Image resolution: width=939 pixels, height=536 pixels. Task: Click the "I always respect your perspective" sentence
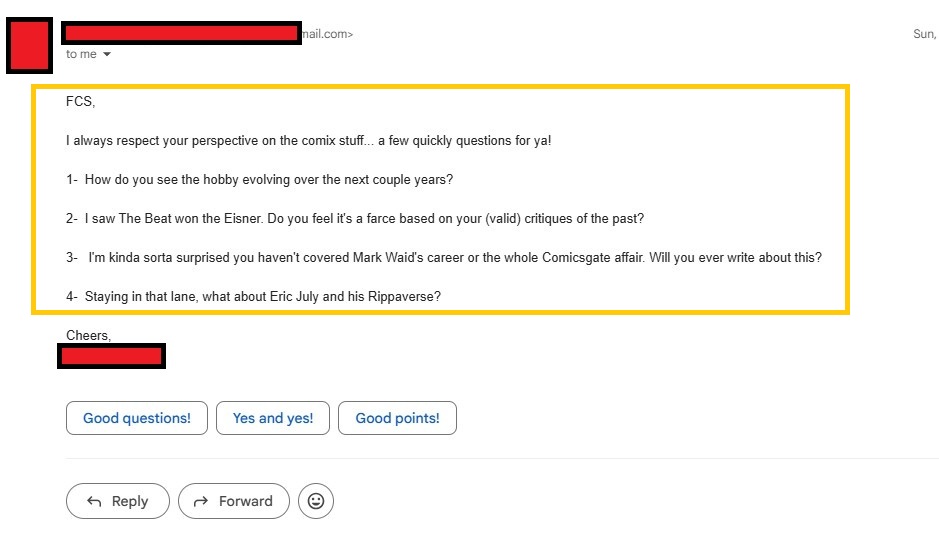coord(308,140)
